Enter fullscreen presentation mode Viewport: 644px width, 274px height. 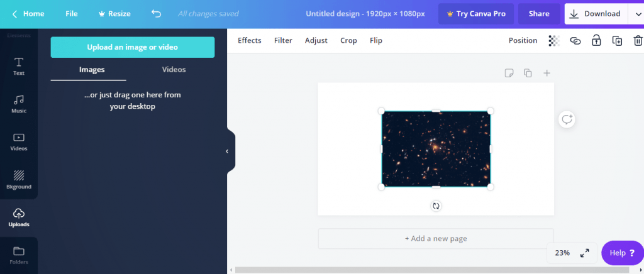[584, 253]
